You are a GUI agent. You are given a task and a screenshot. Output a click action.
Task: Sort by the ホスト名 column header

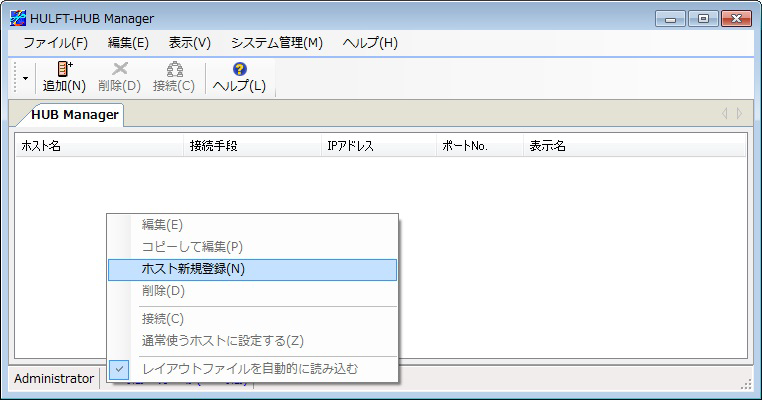pos(100,146)
